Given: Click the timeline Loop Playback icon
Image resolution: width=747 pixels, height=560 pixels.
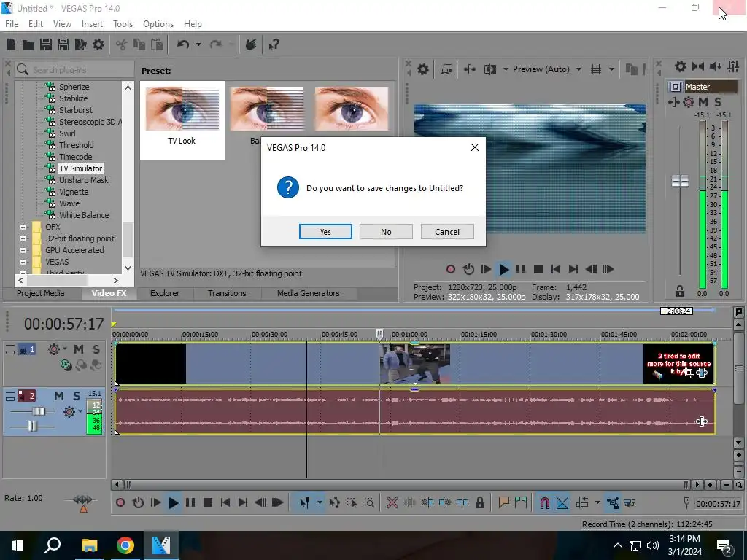Looking at the screenshot, I should 138,503.
